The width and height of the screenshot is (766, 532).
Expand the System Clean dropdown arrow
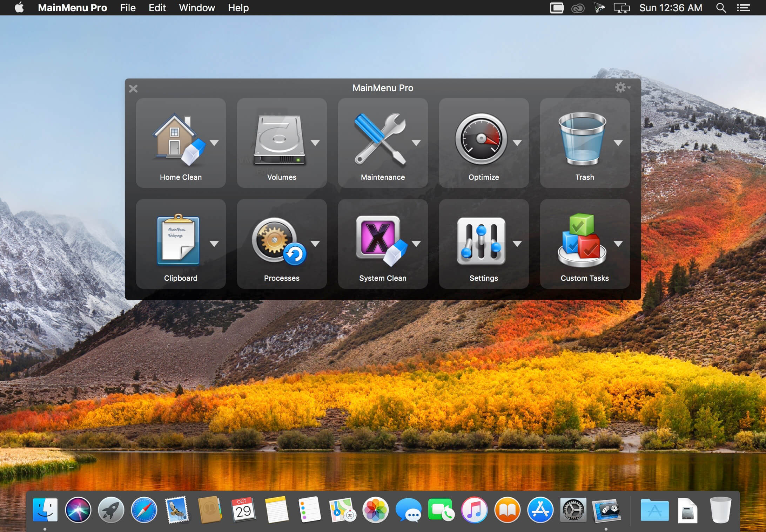tap(416, 244)
